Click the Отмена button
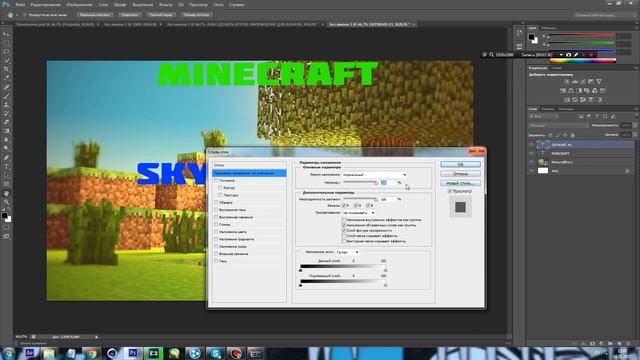This screenshot has height=360, width=640. tap(460, 174)
